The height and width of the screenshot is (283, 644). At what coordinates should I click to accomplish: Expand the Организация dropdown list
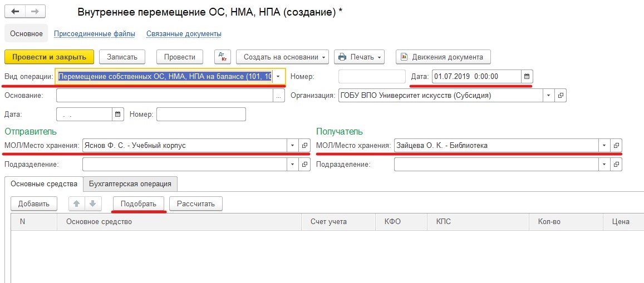click(549, 95)
